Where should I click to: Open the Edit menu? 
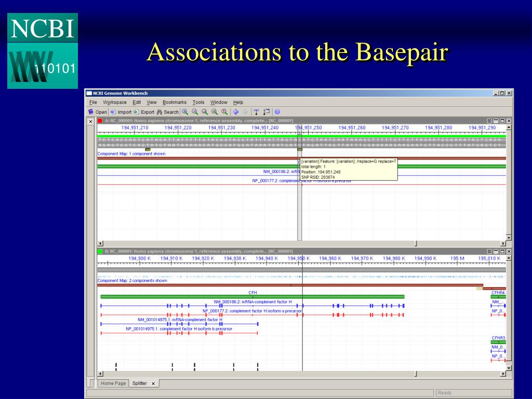click(x=137, y=102)
